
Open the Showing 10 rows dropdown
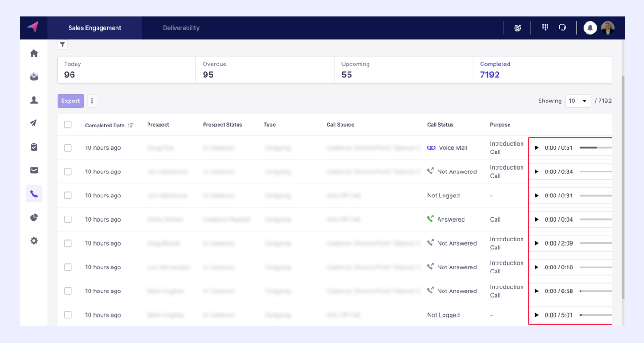pos(578,101)
